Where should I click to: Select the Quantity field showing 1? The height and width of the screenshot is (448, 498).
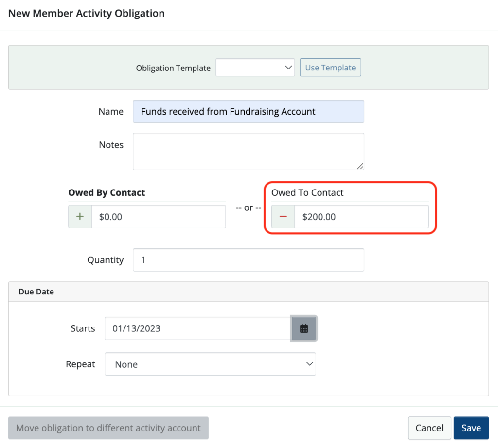tap(249, 260)
